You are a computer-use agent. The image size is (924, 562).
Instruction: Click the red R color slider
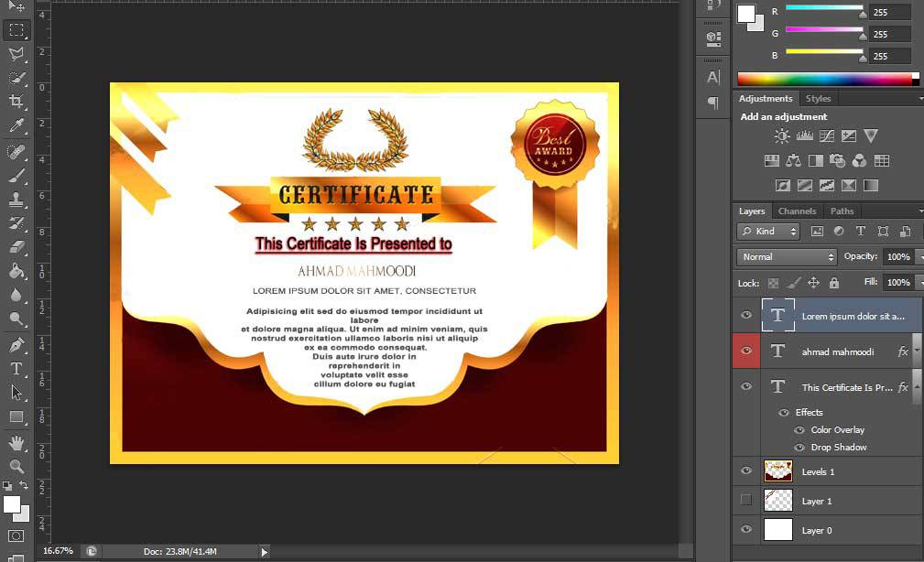point(824,7)
